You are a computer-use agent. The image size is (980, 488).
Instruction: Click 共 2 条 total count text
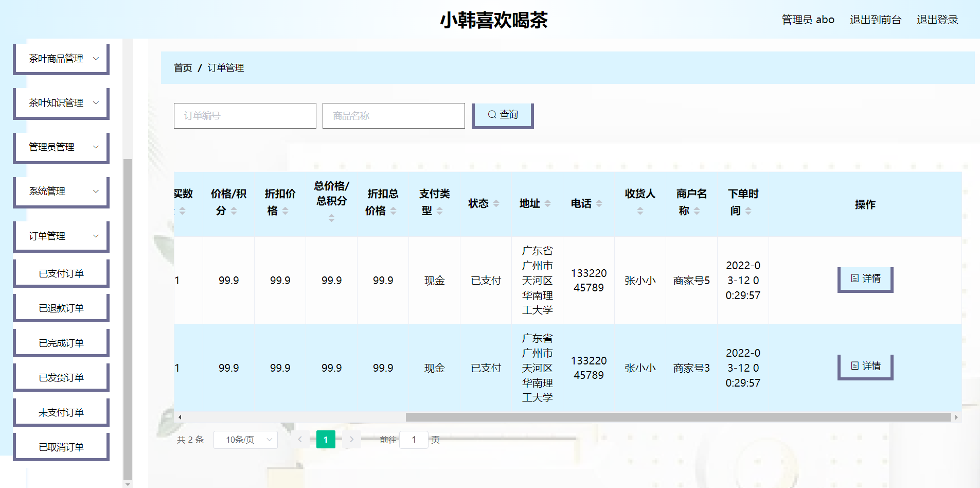[190, 440]
